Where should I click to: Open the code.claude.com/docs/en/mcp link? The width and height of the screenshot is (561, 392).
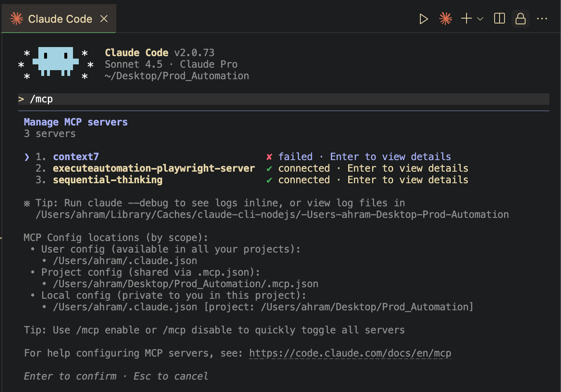(350, 353)
